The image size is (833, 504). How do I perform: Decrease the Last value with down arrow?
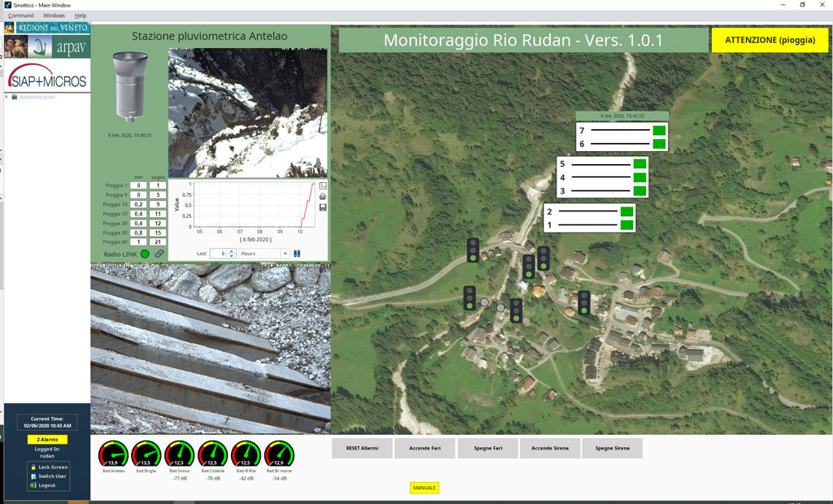coord(231,256)
